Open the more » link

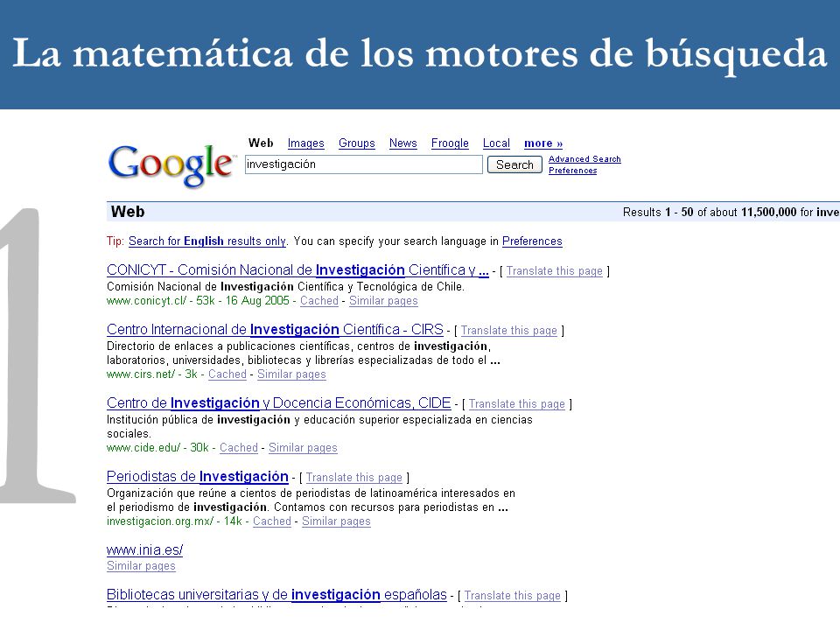click(x=543, y=143)
